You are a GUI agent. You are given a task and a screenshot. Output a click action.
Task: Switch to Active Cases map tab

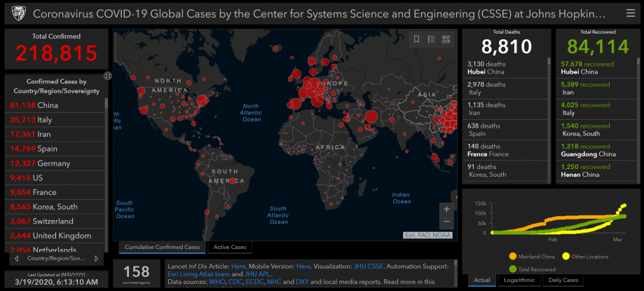click(230, 247)
